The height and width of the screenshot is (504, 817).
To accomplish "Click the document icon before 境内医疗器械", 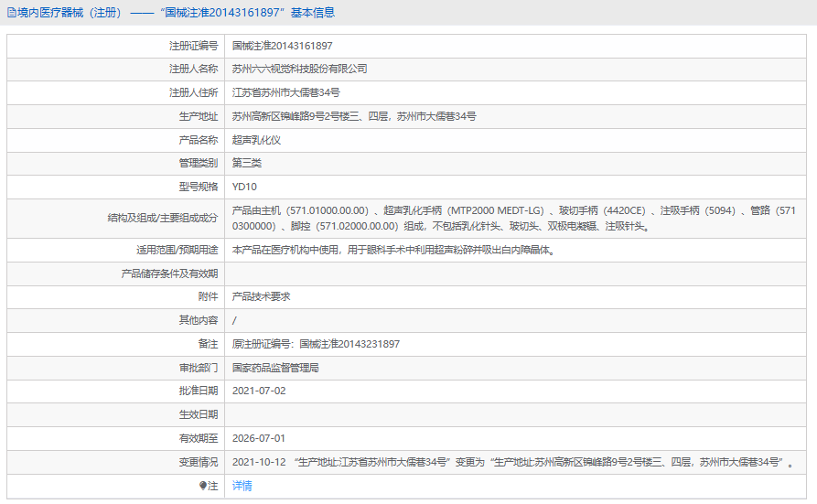I will [11, 13].
